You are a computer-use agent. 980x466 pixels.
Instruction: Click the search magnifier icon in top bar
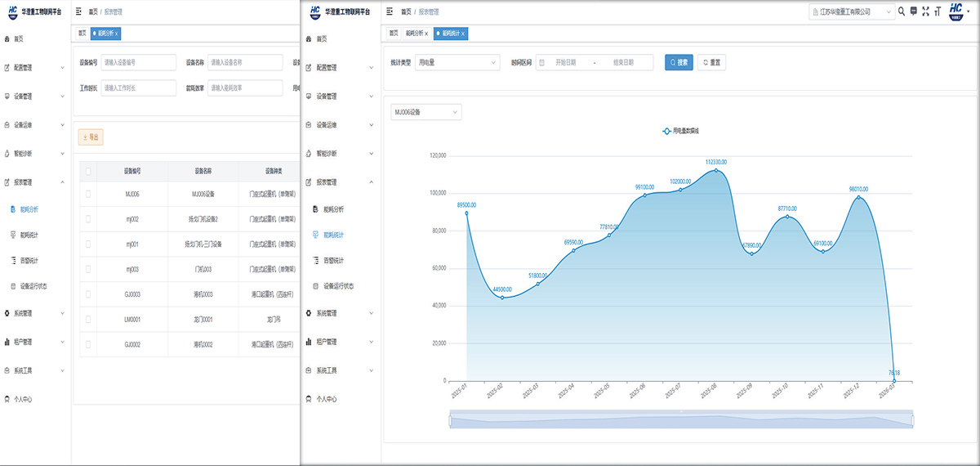tap(902, 11)
